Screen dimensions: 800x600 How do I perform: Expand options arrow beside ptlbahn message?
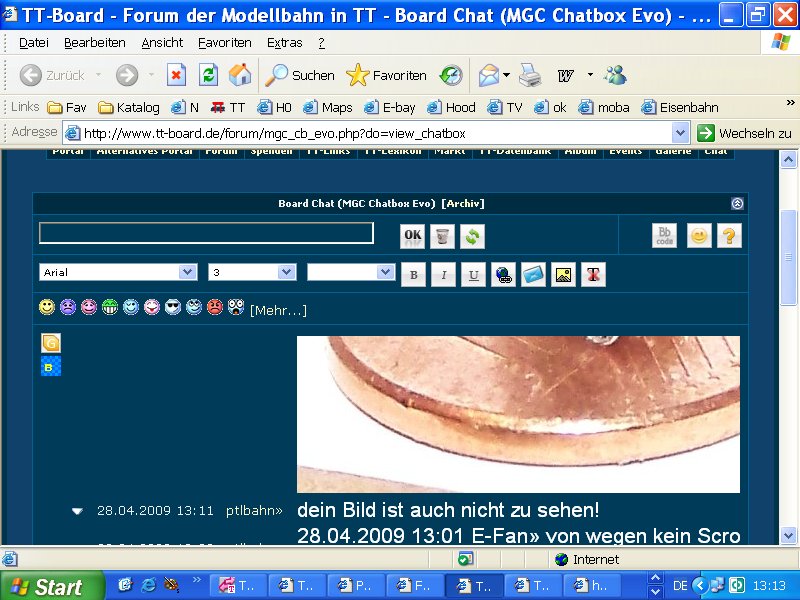tap(77, 511)
